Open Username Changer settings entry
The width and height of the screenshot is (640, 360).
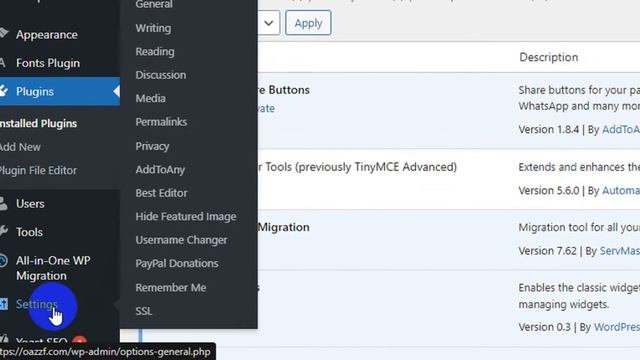(x=181, y=240)
